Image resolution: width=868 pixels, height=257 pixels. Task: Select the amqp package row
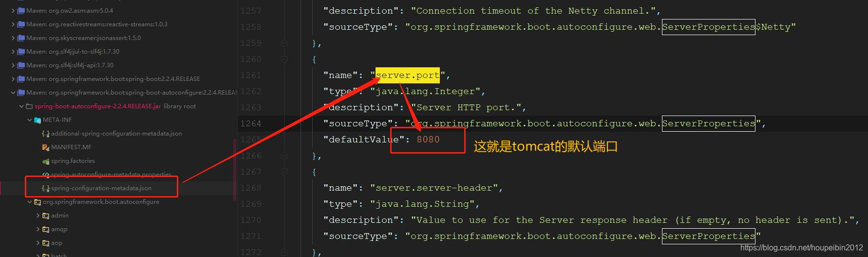59,229
